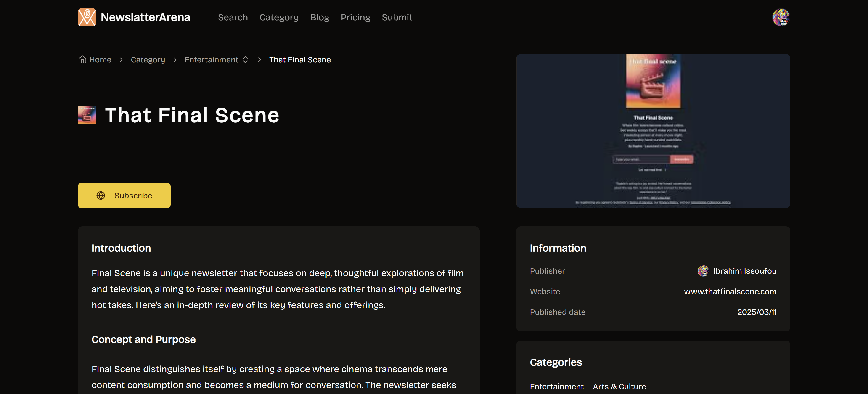Screen dimensions: 868x394
Task: Click chevron separator after Home breadcrumb
Action: point(121,60)
